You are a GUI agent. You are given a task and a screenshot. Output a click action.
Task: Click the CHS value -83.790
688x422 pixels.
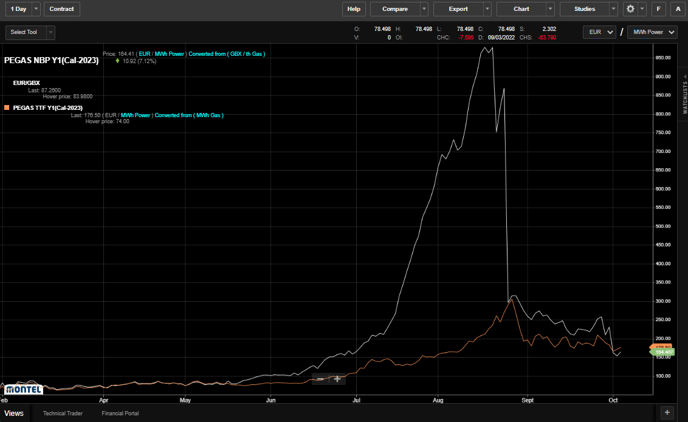coord(547,37)
